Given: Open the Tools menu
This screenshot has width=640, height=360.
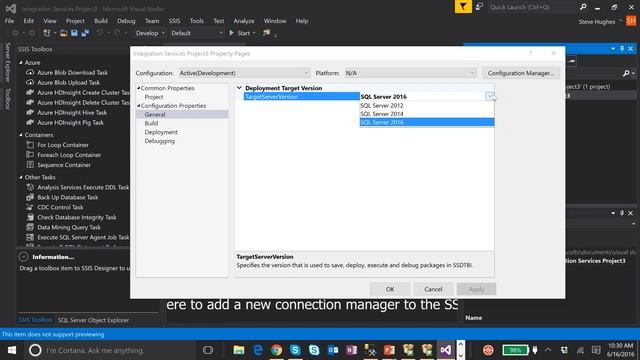Looking at the screenshot, I should [196, 21].
